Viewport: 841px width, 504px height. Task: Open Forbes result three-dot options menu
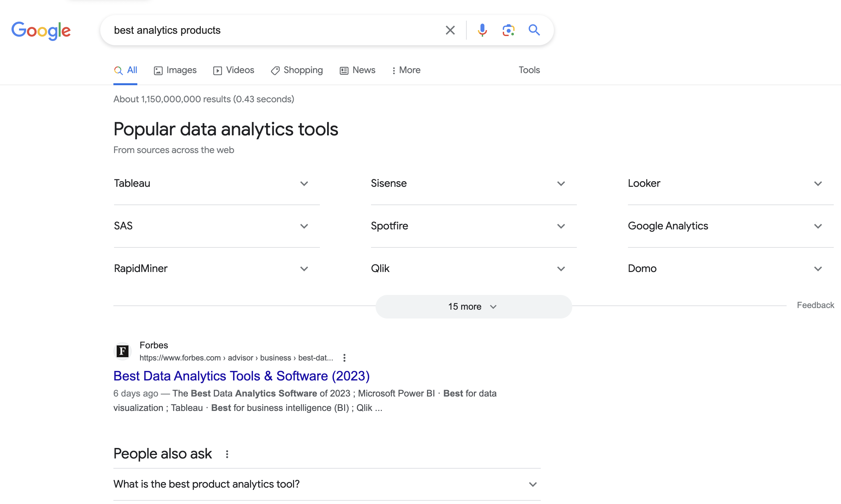point(344,358)
